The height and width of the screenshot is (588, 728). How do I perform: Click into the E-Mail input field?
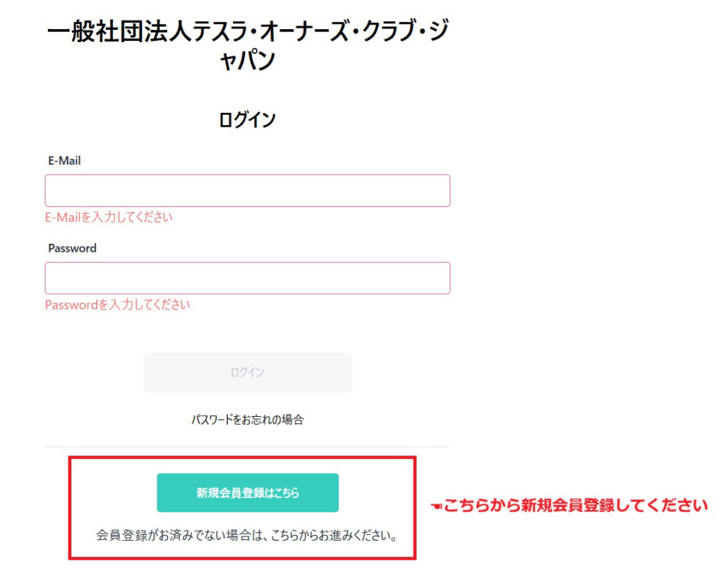(x=248, y=191)
